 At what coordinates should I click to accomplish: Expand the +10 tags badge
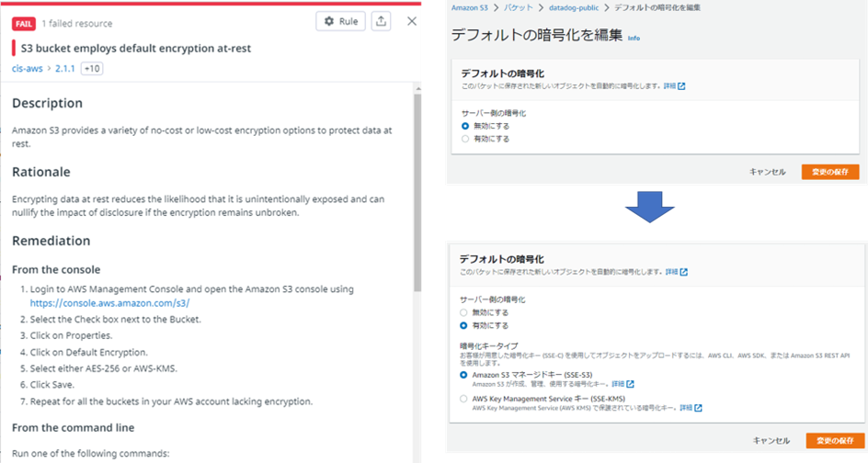(x=92, y=69)
